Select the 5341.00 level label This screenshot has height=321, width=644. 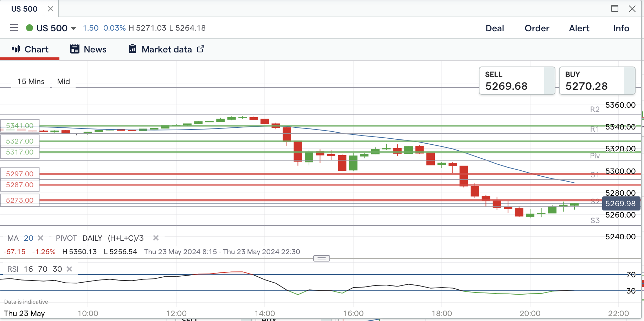click(x=20, y=126)
